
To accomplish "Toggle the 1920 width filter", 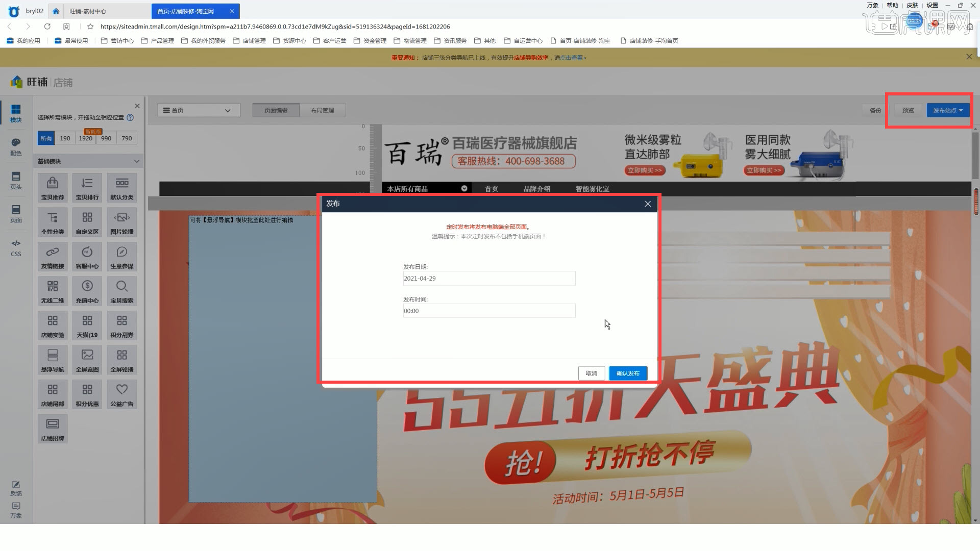I will pos(86,138).
